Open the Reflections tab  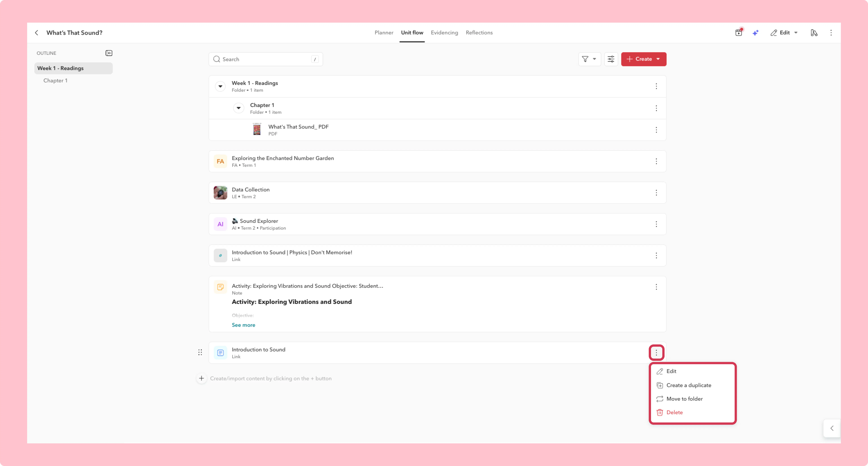[x=479, y=33]
